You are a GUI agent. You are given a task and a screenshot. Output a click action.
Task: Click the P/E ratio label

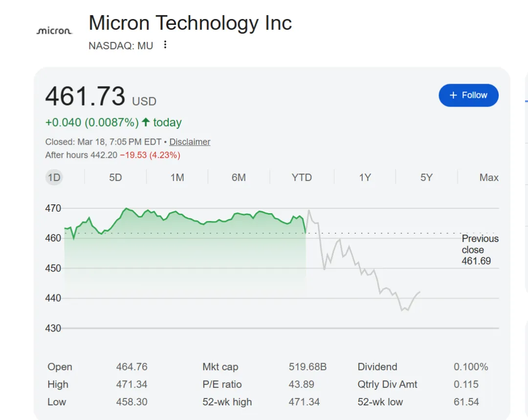[x=222, y=384]
